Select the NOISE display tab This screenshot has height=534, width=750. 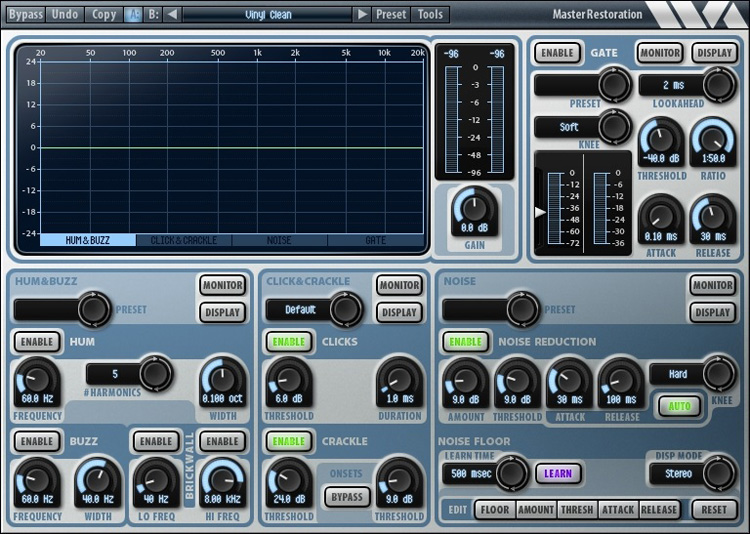pyautogui.click(x=280, y=240)
